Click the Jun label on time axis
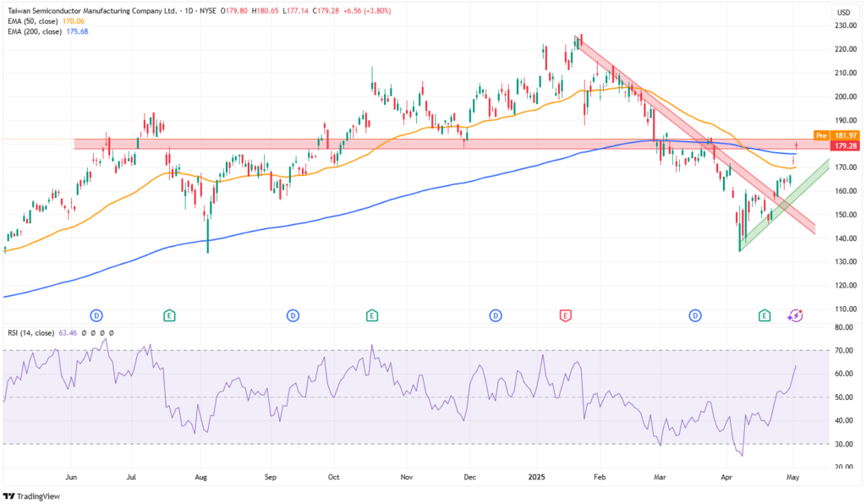The height and width of the screenshot is (504, 866). (71, 477)
